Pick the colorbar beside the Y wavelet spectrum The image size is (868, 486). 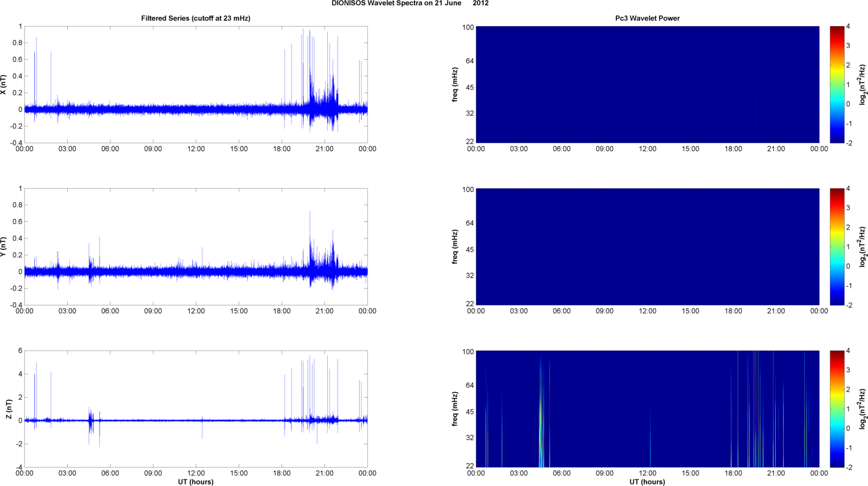(x=837, y=247)
